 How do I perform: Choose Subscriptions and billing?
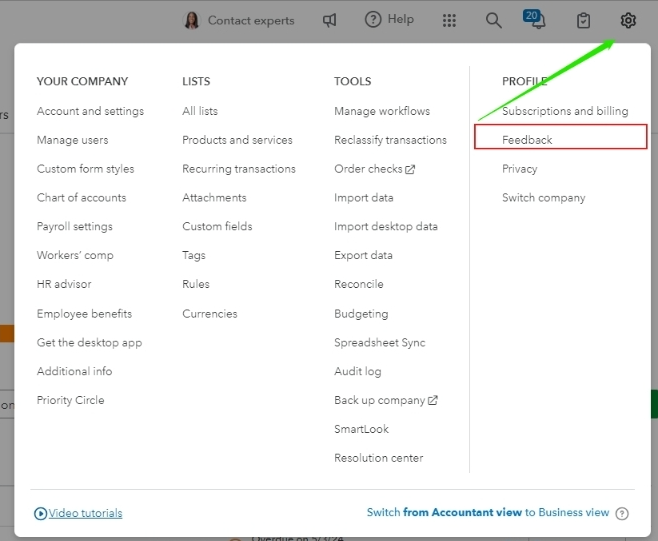click(x=565, y=111)
